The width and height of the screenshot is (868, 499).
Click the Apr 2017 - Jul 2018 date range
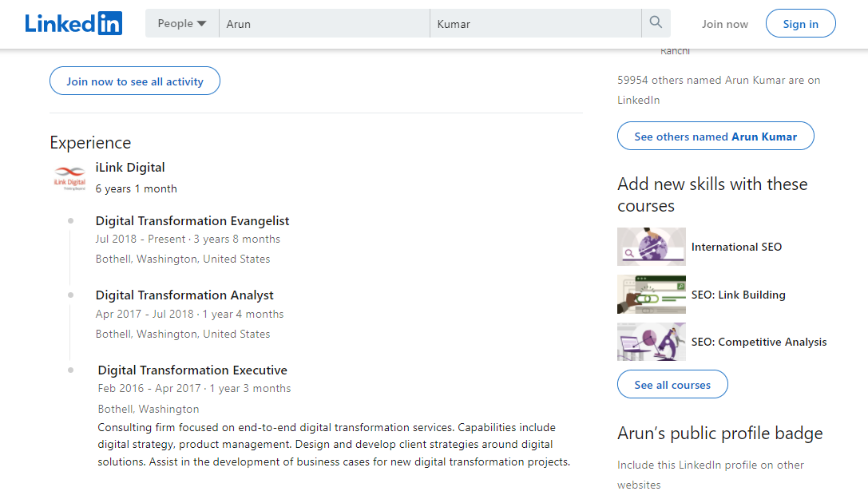pyautogui.click(x=145, y=314)
